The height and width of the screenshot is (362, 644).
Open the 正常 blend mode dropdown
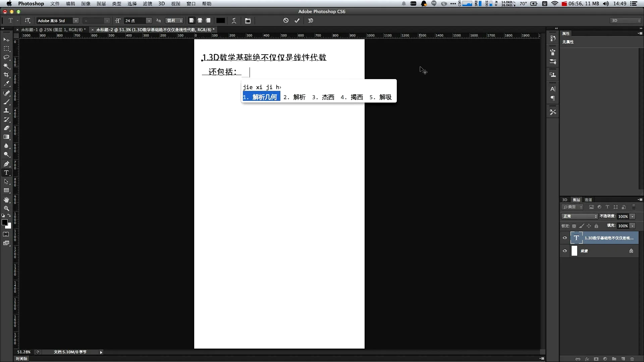point(580,217)
